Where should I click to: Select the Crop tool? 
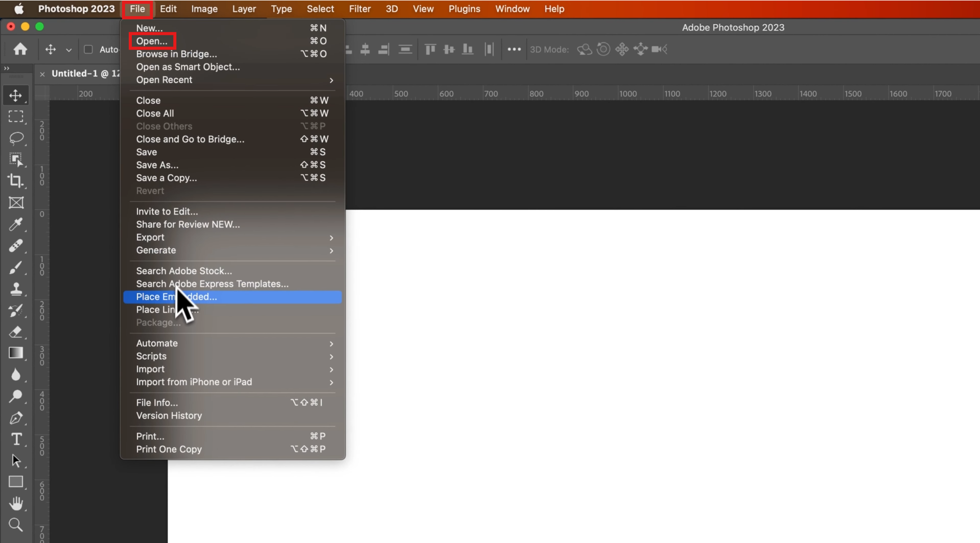coord(16,181)
